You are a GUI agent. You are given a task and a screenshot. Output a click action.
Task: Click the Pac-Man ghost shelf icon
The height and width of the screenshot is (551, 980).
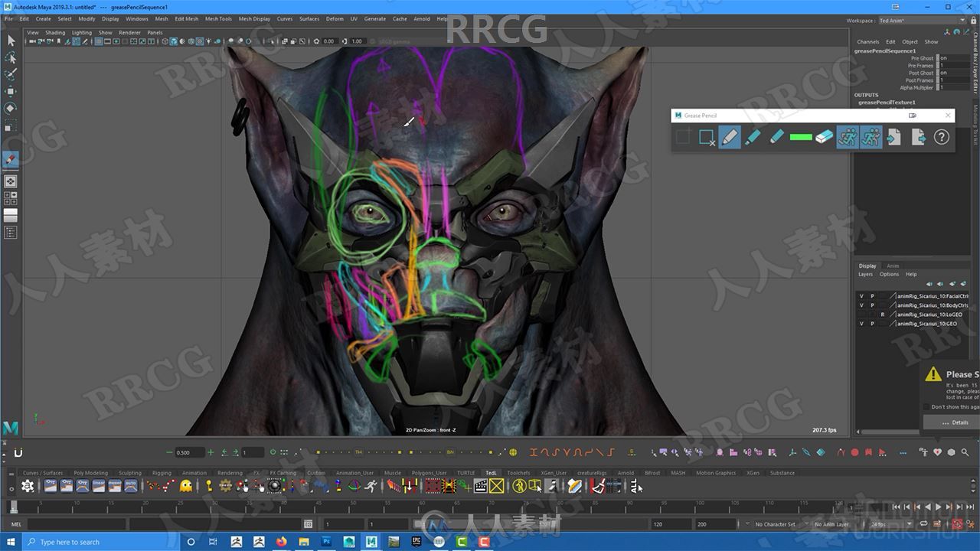[186, 486]
